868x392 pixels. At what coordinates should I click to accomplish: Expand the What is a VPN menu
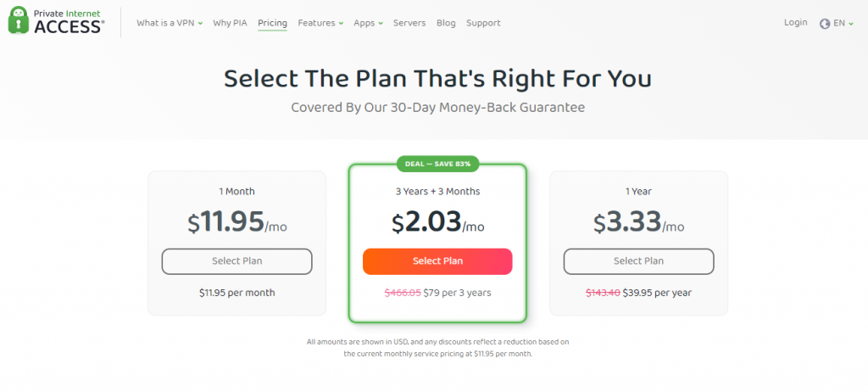170,23
